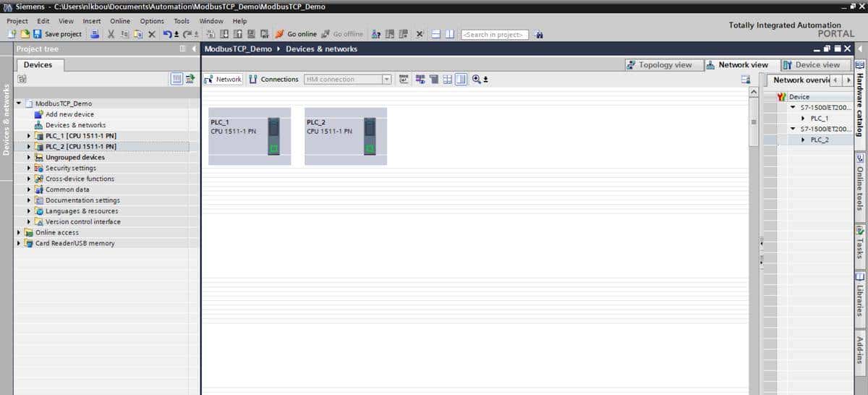This screenshot has width=868, height=395.
Task: Select Languages & resources tree item
Action: point(82,211)
